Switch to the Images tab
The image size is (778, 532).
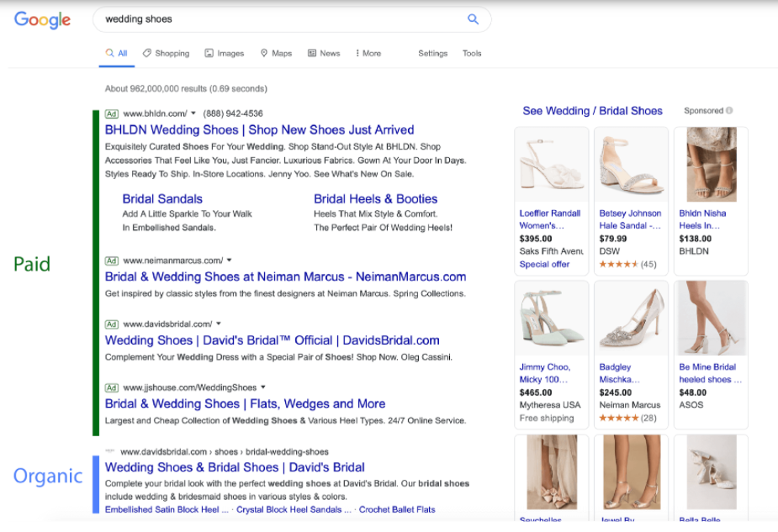coord(225,53)
